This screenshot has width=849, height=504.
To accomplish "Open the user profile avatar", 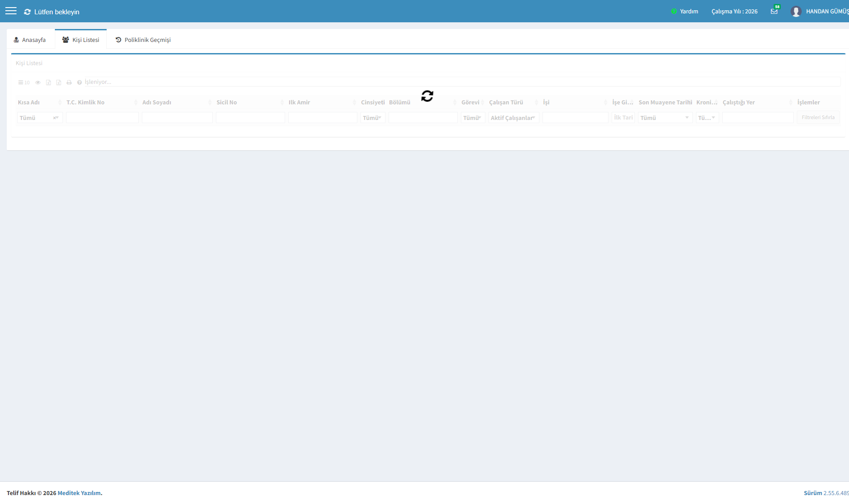I will pyautogui.click(x=796, y=12).
